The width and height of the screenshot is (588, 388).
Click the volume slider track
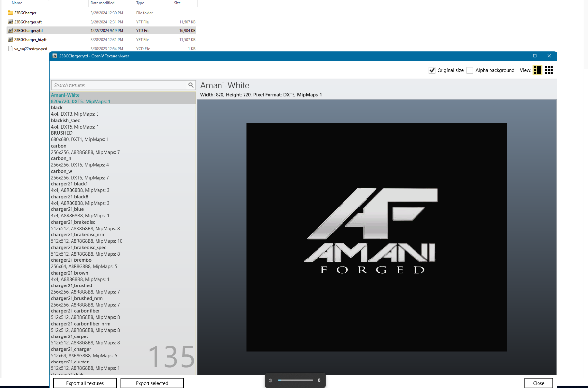pyautogui.click(x=295, y=380)
